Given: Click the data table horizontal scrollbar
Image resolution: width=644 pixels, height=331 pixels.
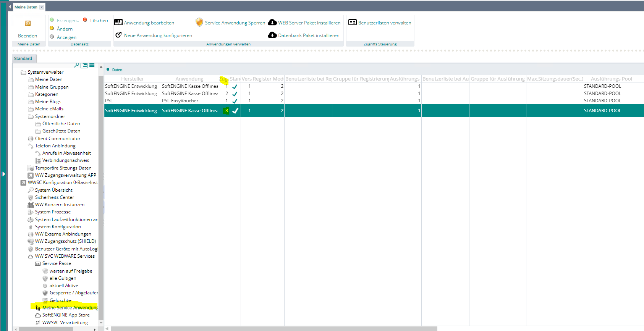Looking at the screenshot, I should click(x=273, y=328).
